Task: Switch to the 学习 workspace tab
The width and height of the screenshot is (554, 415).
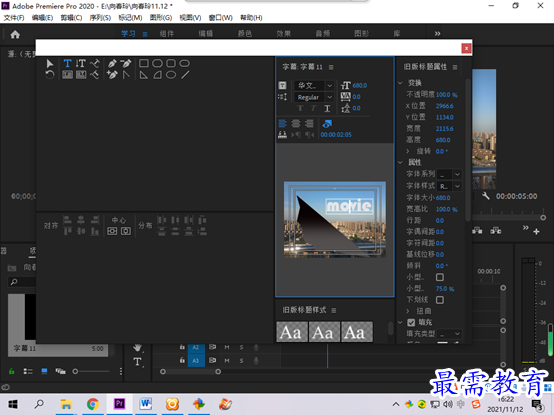Action: pyautogui.click(x=128, y=34)
